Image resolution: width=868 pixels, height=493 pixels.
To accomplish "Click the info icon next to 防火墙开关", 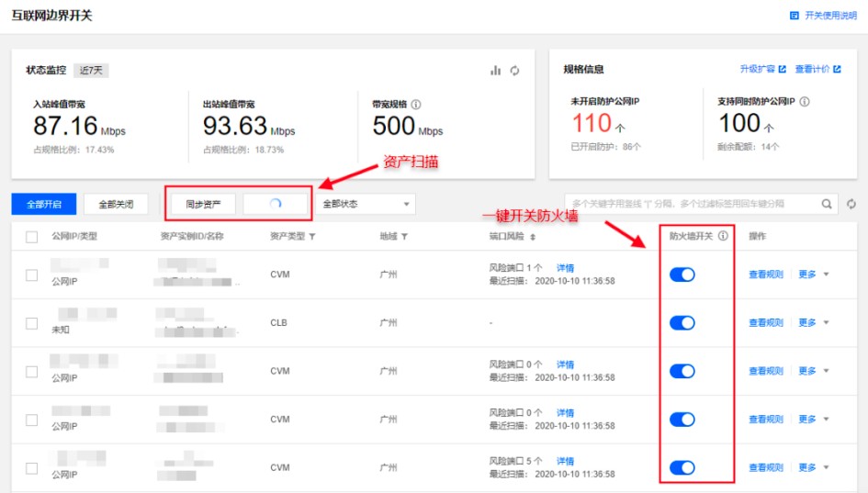I will (x=723, y=236).
